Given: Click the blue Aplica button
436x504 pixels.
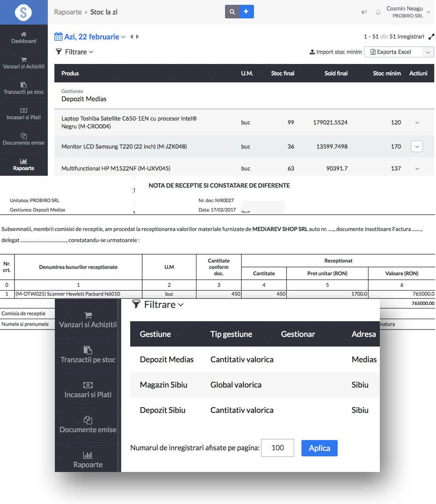Looking at the screenshot, I should [x=319, y=448].
